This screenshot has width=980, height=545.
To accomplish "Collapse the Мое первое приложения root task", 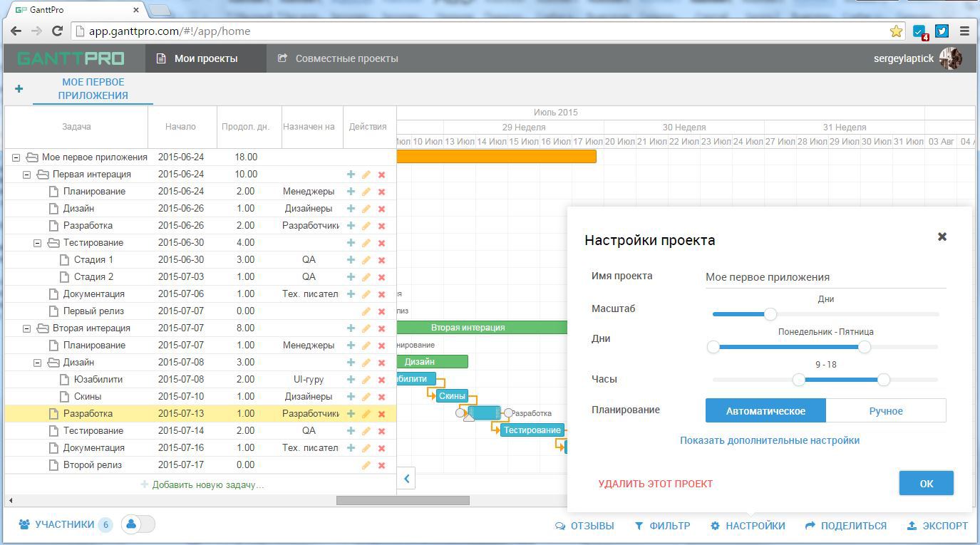I will (16, 157).
